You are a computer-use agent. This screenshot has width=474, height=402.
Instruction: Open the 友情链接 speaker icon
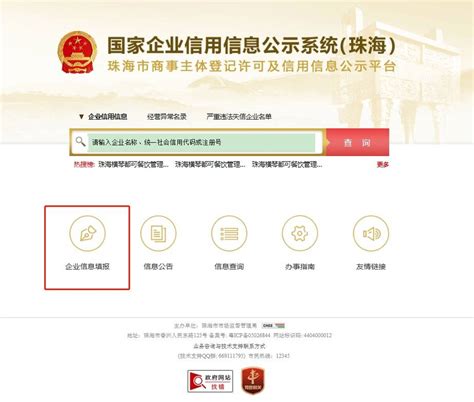click(x=371, y=233)
